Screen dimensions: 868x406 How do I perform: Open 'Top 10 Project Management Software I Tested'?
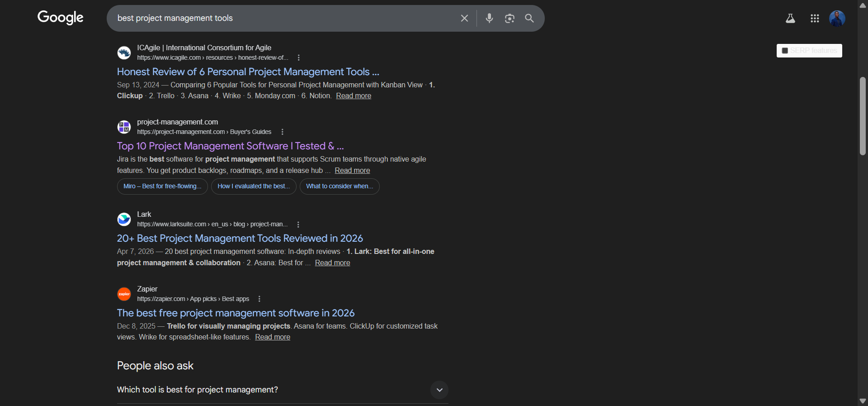(230, 146)
